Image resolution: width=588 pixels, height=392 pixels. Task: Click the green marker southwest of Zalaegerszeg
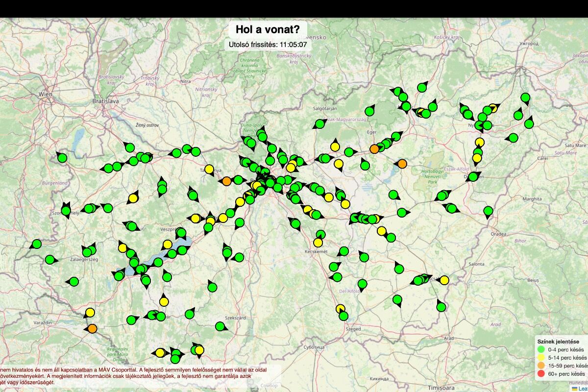coord(73,281)
